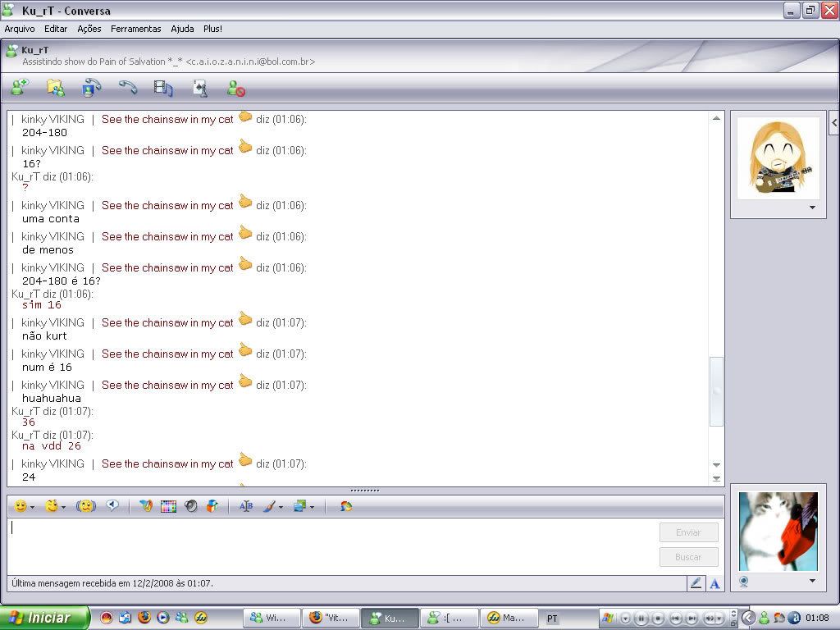Screen dimensions: 840x630
Task: Click the webcam icon below the cat picture
Action: (x=743, y=582)
